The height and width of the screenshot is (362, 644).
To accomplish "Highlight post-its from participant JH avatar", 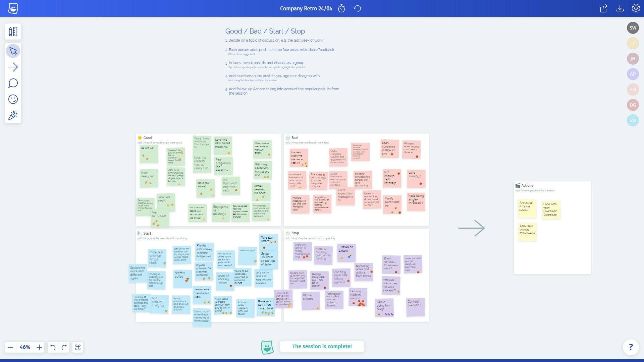I will pos(633,59).
